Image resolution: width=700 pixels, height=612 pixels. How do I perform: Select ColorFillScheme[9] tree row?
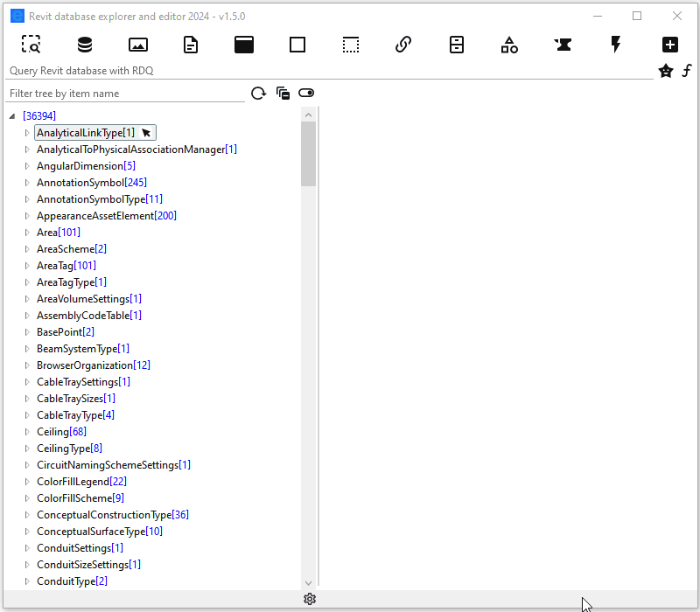[x=80, y=498]
